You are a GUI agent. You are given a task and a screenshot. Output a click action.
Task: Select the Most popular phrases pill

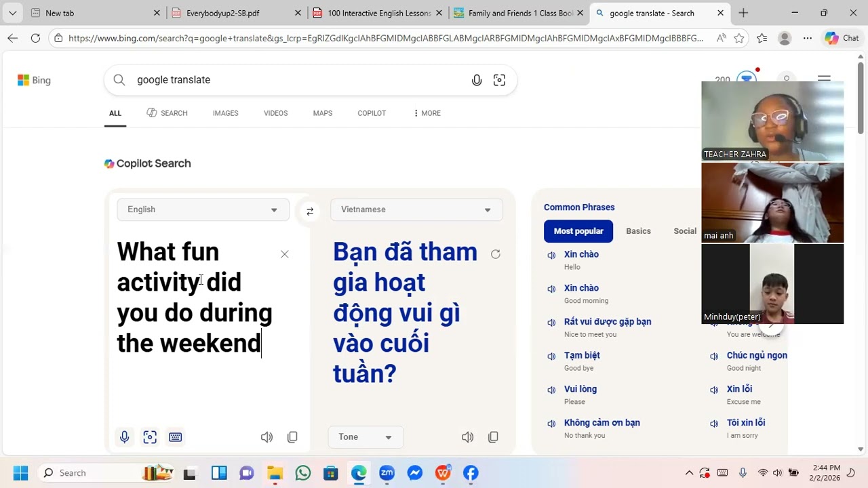(x=578, y=231)
